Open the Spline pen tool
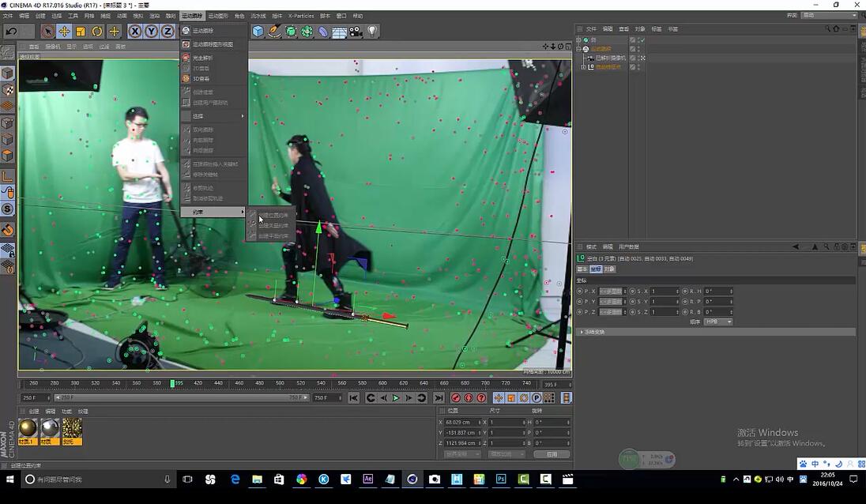 (274, 32)
